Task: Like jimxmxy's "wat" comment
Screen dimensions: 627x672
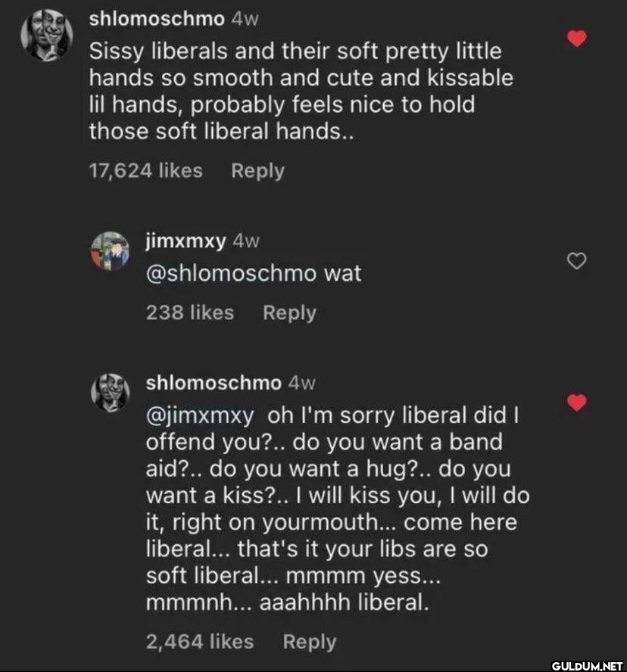Action: click(578, 262)
